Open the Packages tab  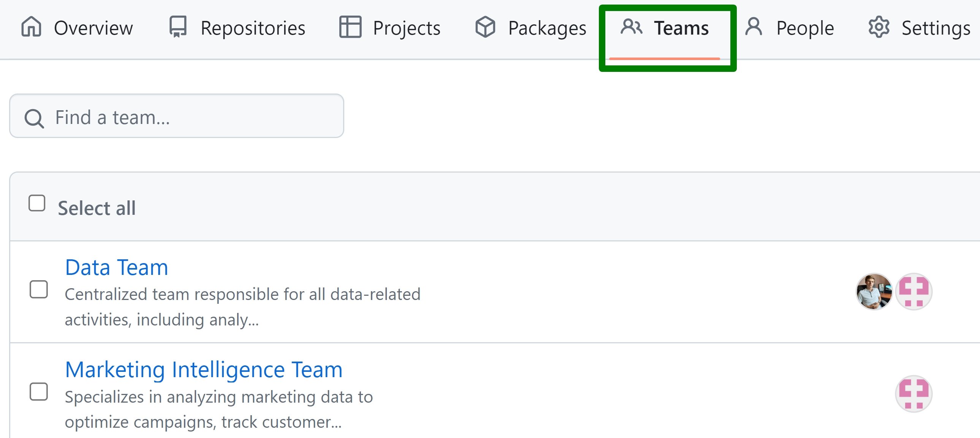(x=530, y=28)
